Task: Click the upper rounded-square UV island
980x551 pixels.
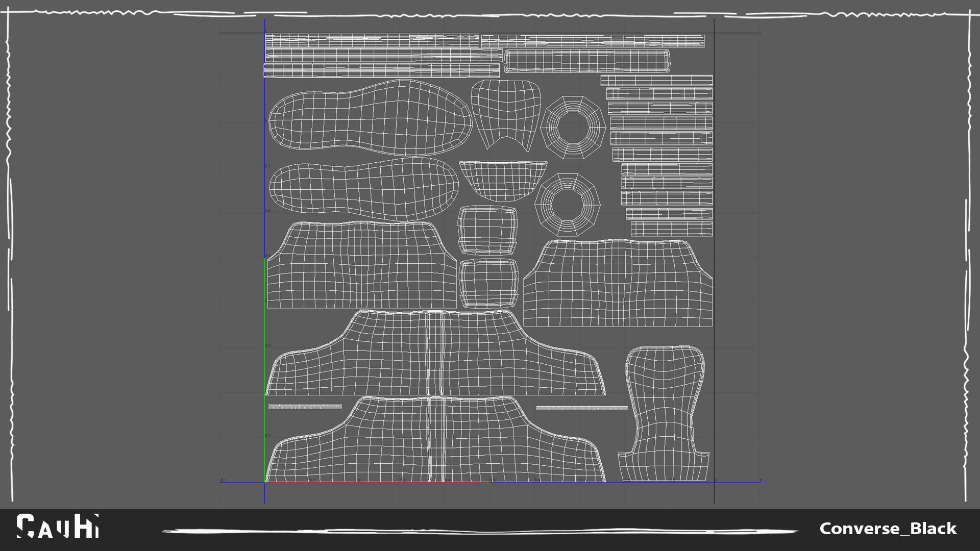Action: (487, 230)
